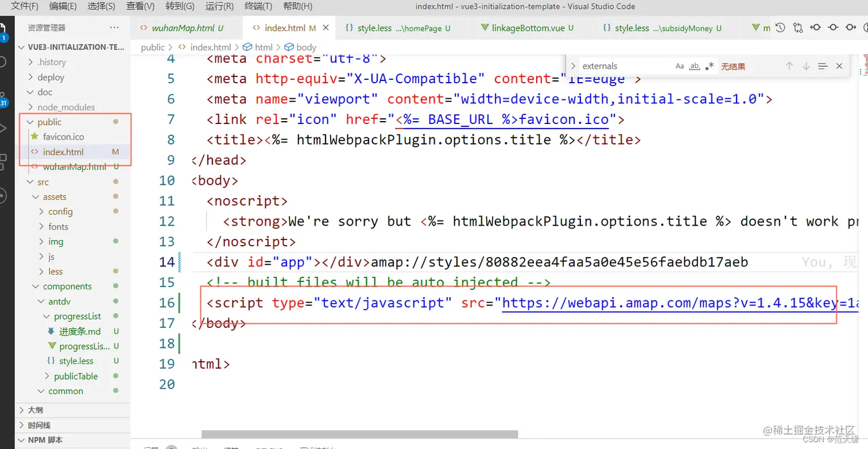Open the 选择(S) menu
Screen dimensions: 868x449
[x=101, y=6]
